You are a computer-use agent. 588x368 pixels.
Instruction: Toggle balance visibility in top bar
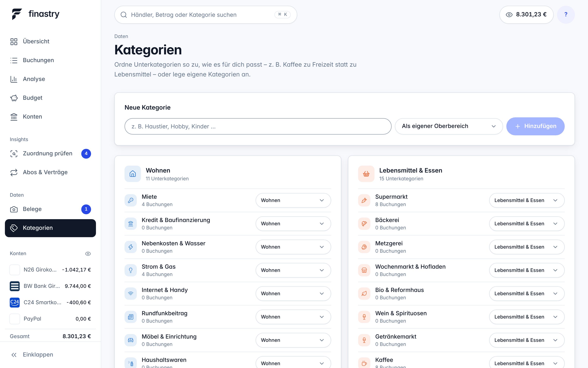pyautogui.click(x=526, y=15)
